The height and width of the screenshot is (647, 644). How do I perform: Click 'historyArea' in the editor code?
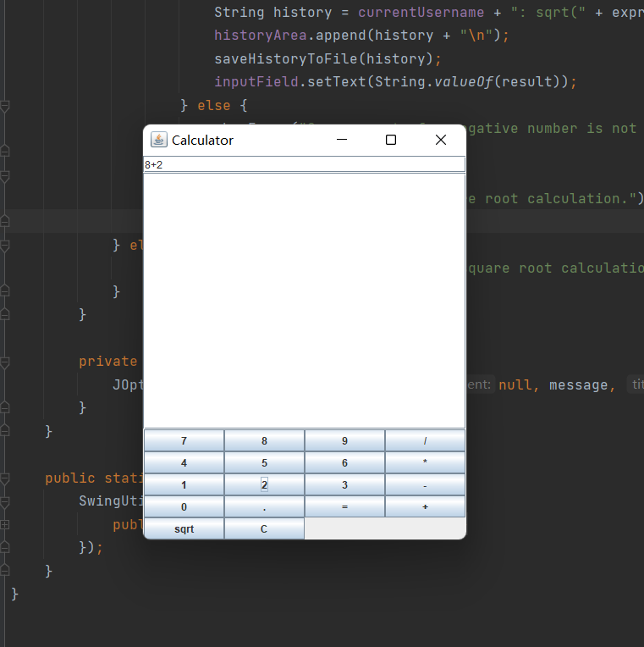(261, 36)
